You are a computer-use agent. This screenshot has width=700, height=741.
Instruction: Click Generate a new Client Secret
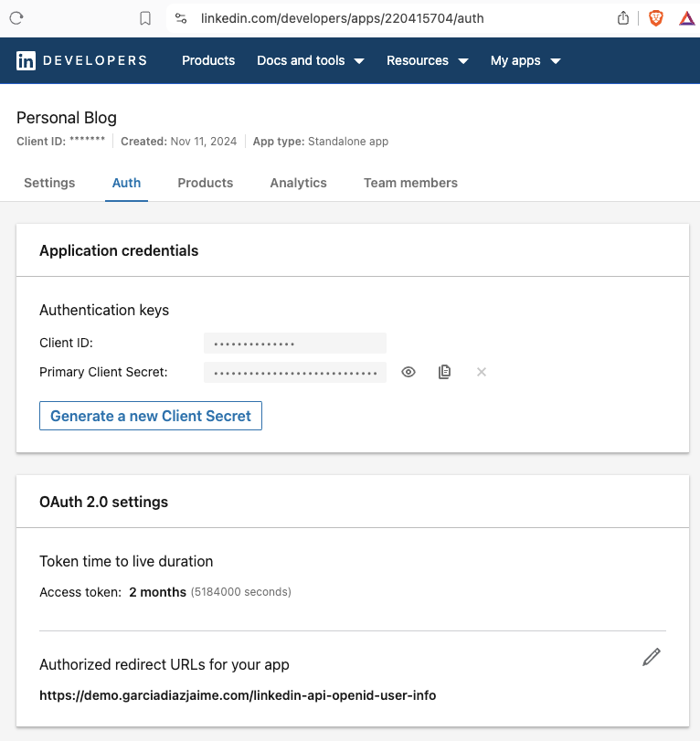pyautogui.click(x=150, y=416)
